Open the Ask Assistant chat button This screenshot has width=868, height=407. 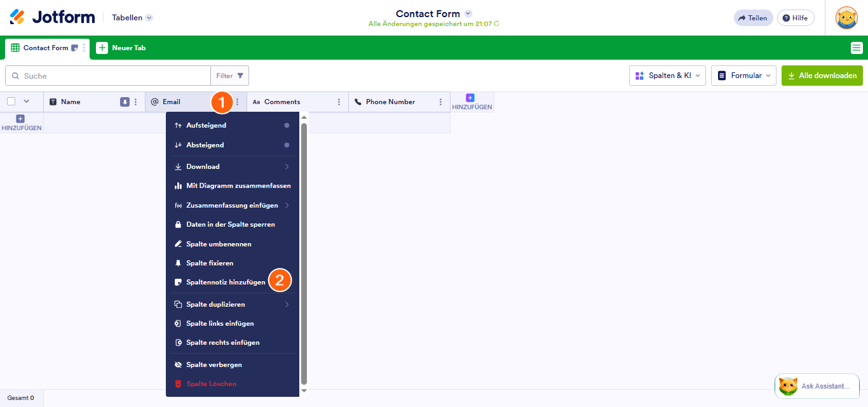(817, 386)
